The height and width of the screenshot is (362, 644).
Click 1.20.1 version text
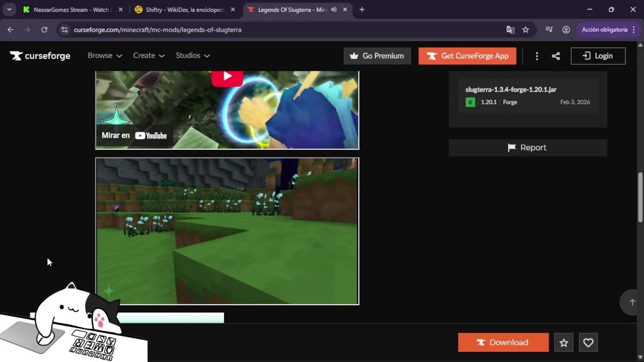coord(489,102)
